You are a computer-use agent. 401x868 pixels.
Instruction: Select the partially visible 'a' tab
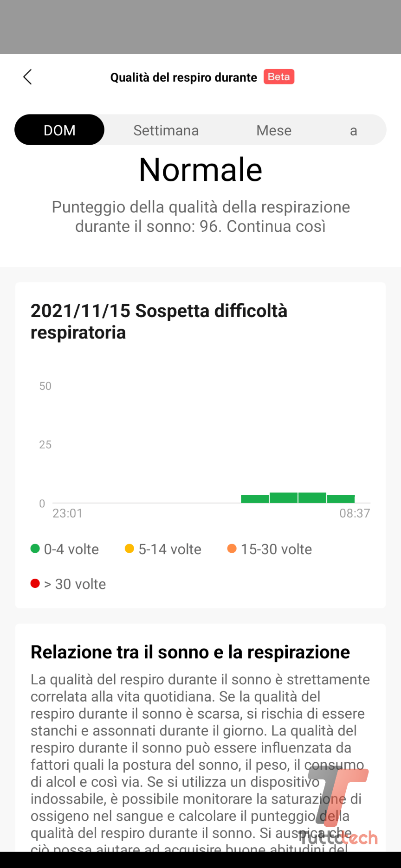[x=353, y=131]
